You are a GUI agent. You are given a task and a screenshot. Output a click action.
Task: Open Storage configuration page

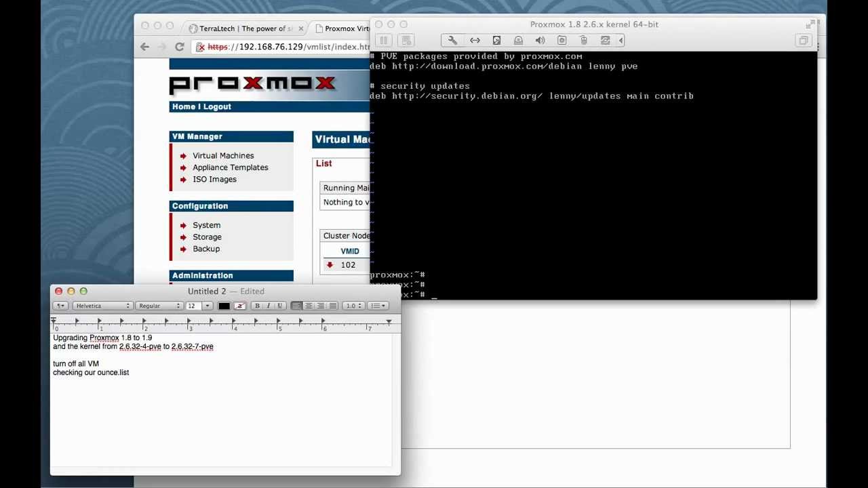207,237
